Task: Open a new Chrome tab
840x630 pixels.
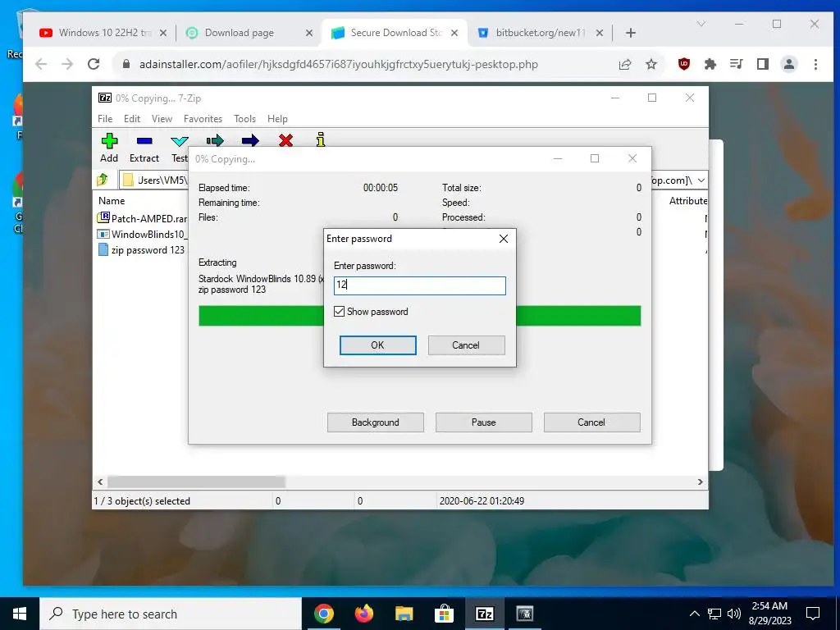Action: (631, 33)
